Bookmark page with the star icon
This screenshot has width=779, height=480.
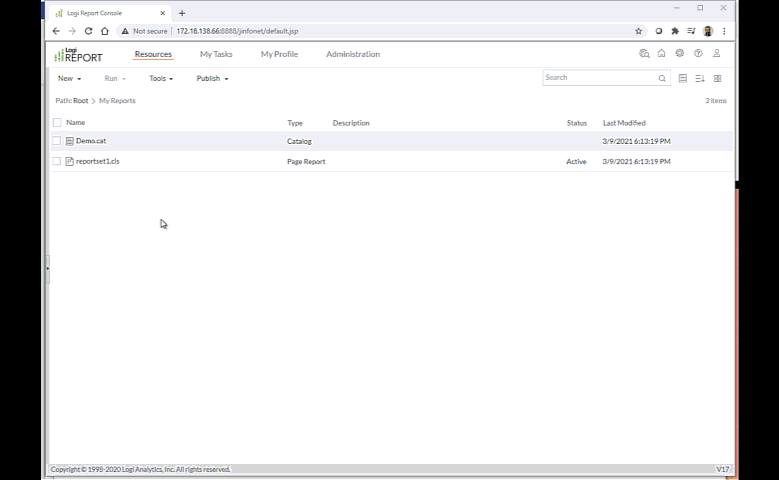[x=639, y=31]
